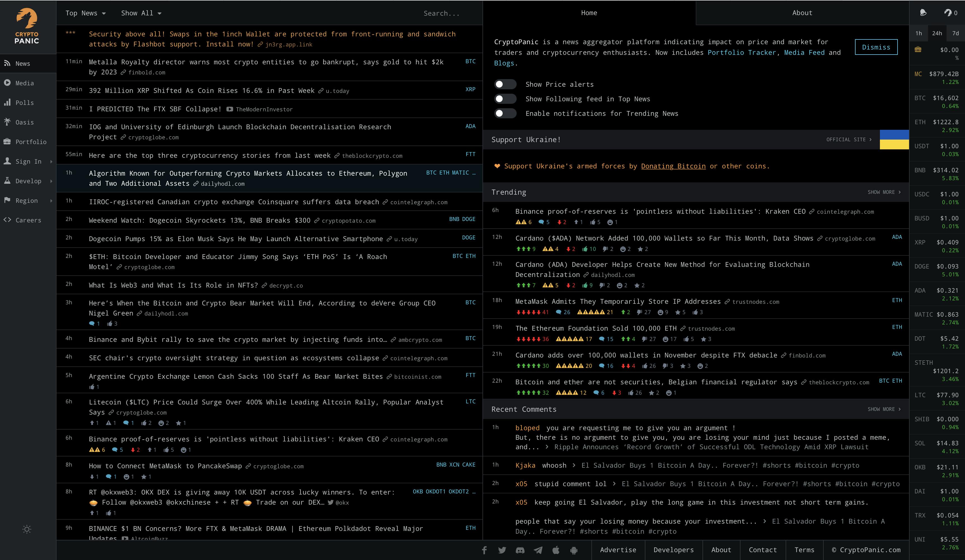This screenshot has height=560, width=965.
Task: Click the Ukraine flag image
Action: coord(894,139)
